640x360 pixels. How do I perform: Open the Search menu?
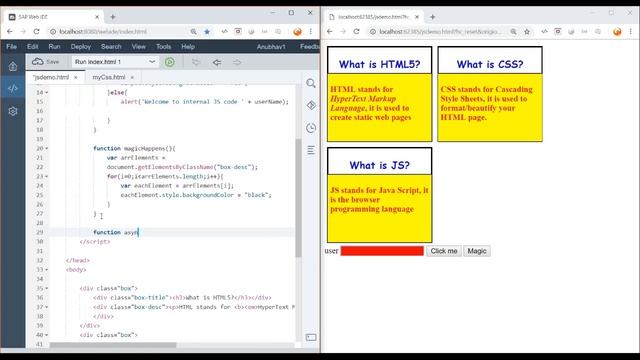(111, 47)
